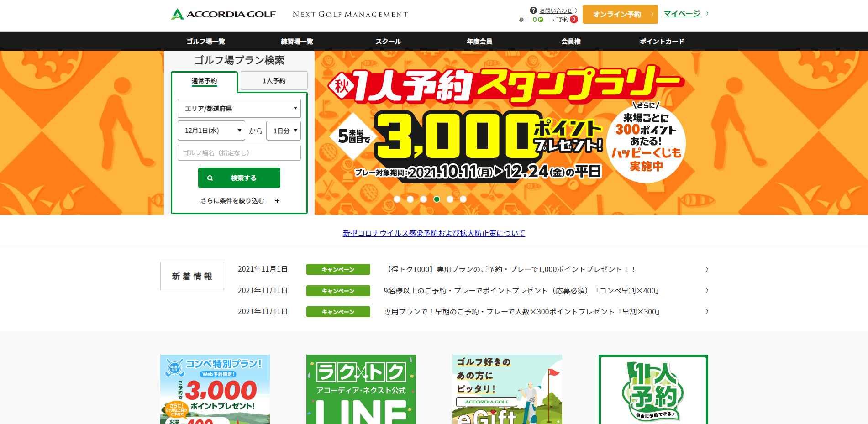Click the question mark inquiry icon
The image size is (868, 424).
click(x=533, y=10)
